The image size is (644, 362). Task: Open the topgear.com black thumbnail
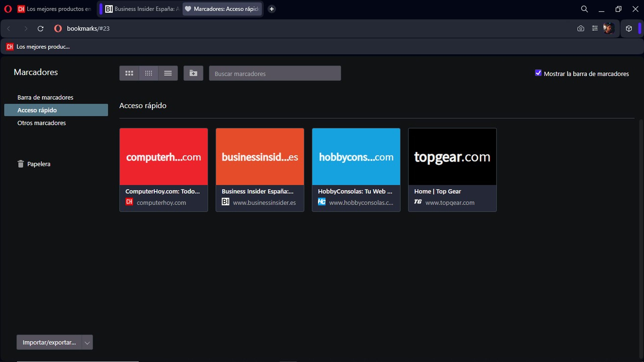coord(452,157)
